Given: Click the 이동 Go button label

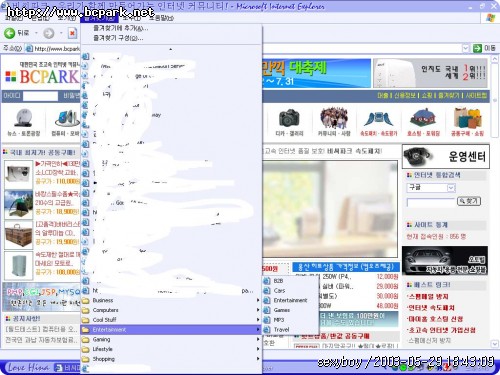Looking at the screenshot, I should tap(490, 48).
